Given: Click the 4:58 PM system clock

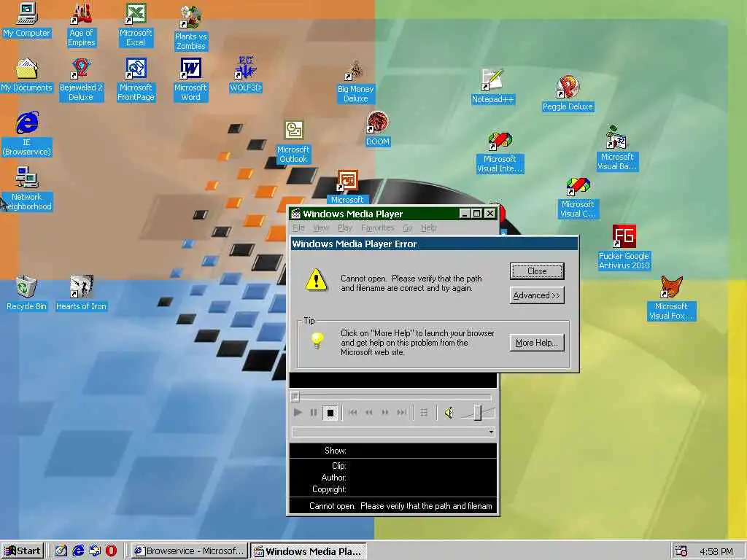Looking at the screenshot, I should (x=716, y=551).
